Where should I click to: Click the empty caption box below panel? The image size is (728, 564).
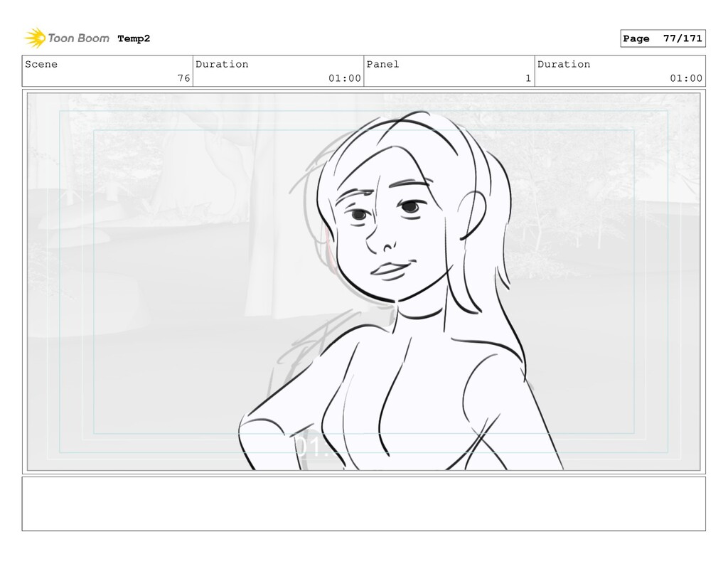363,504
